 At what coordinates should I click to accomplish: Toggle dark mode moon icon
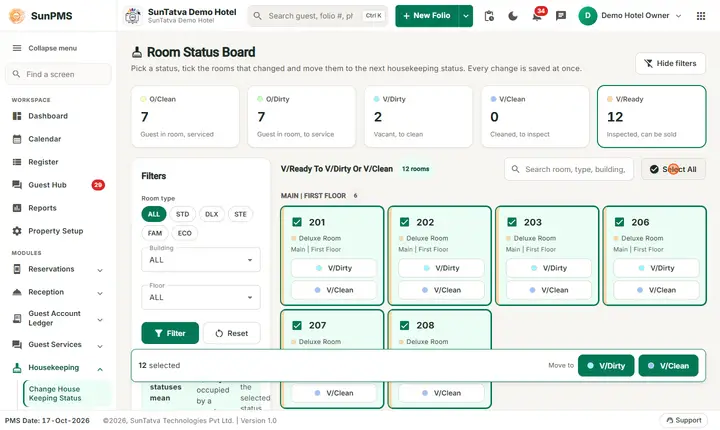click(x=513, y=16)
